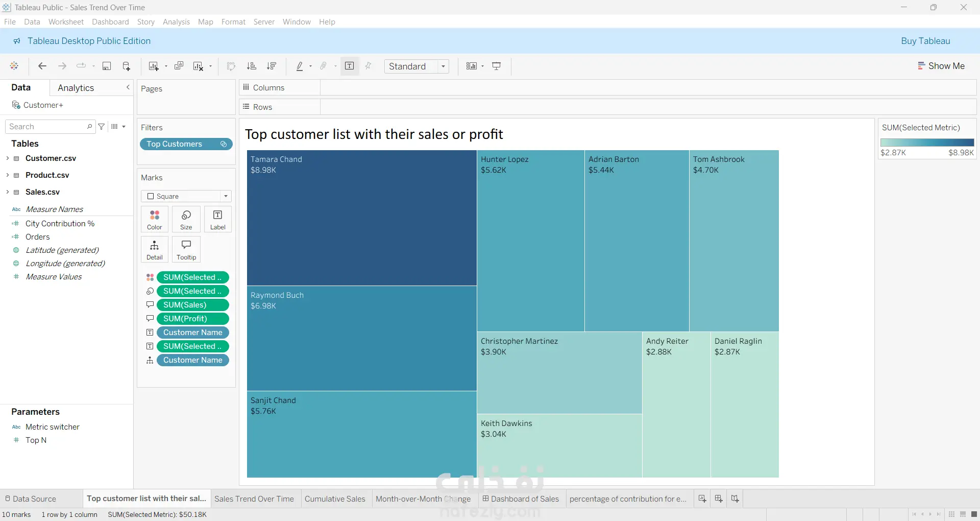Open the Square mark type dropdown
The width and height of the screenshot is (980, 521).
tap(186, 196)
